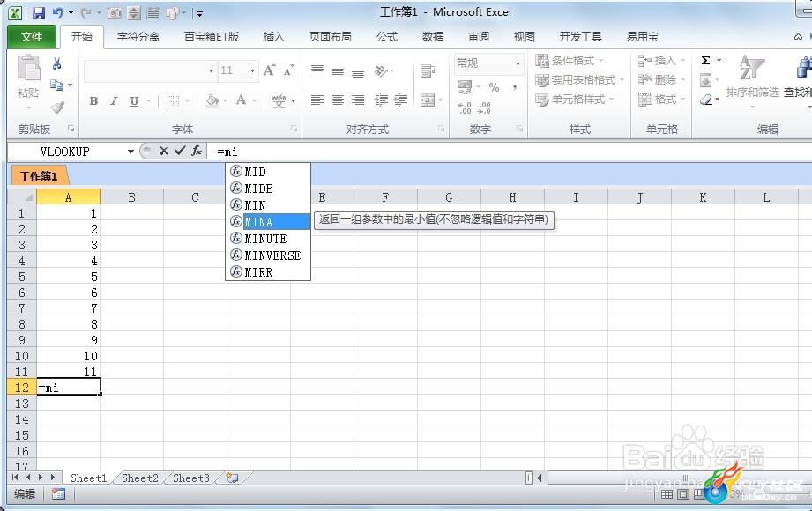Click the Percent Style icon
This screenshot has height=511, width=812.
point(494,87)
